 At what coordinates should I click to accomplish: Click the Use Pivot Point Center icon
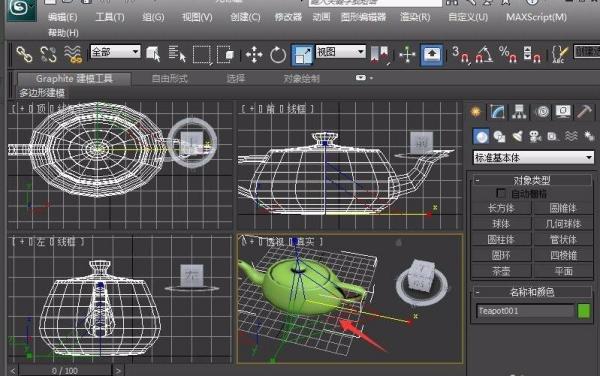[x=380, y=55]
